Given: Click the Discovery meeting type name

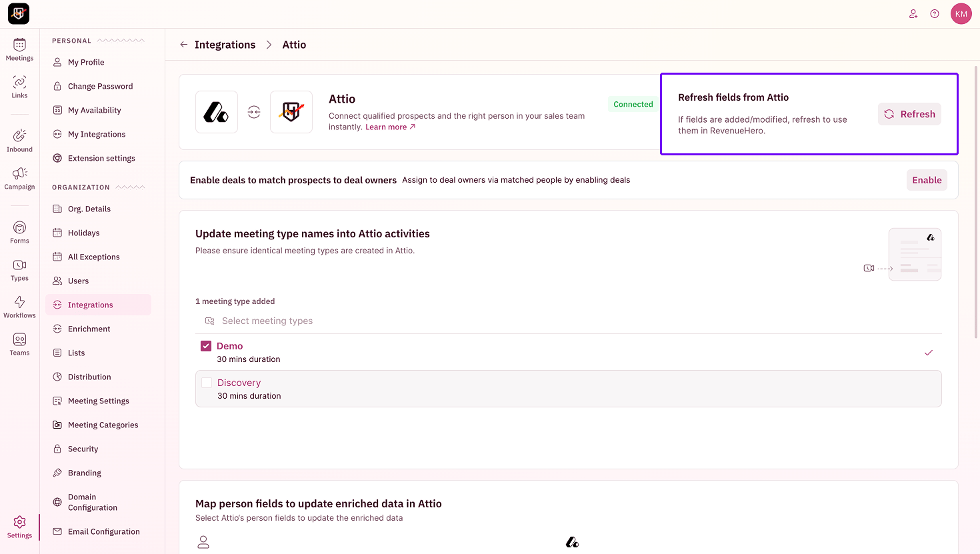Looking at the screenshot, I should (x=239, y=383).
